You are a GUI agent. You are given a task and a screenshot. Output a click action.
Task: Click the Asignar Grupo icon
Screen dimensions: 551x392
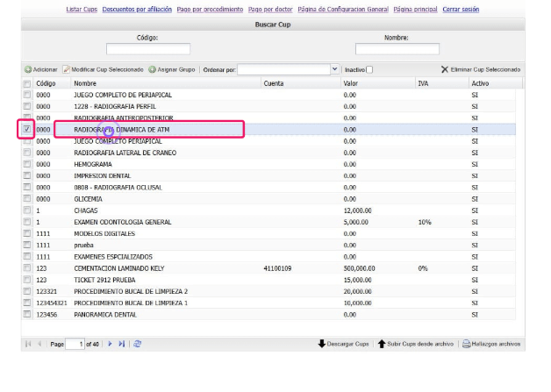[152, 69]
